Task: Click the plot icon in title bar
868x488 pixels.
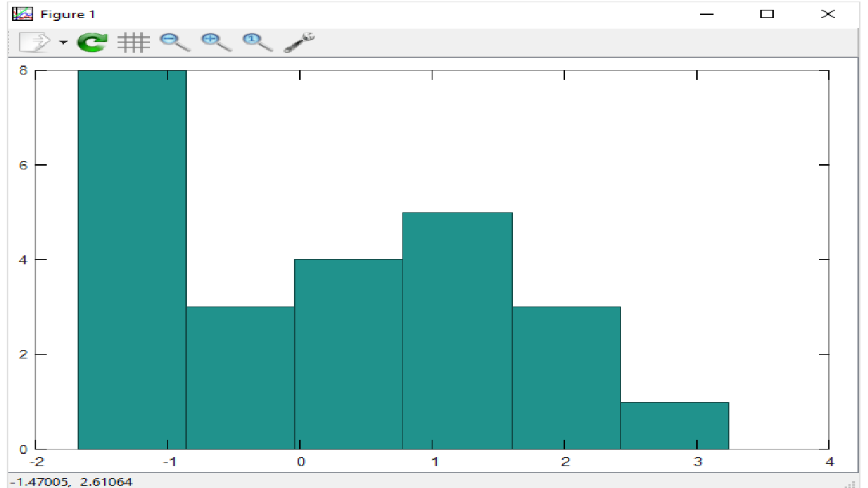Action: (x=23, y=14)
